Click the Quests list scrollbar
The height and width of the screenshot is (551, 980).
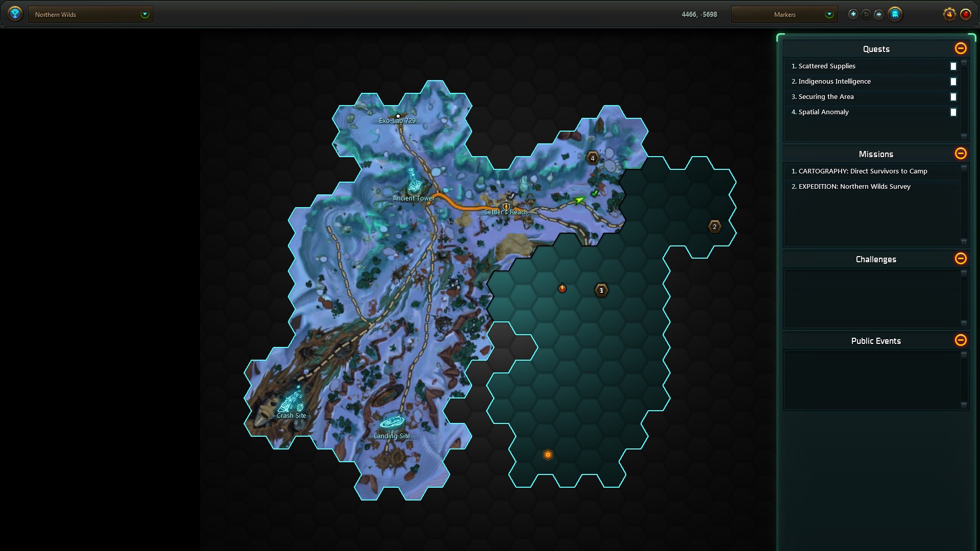click(x=964, y=99)
